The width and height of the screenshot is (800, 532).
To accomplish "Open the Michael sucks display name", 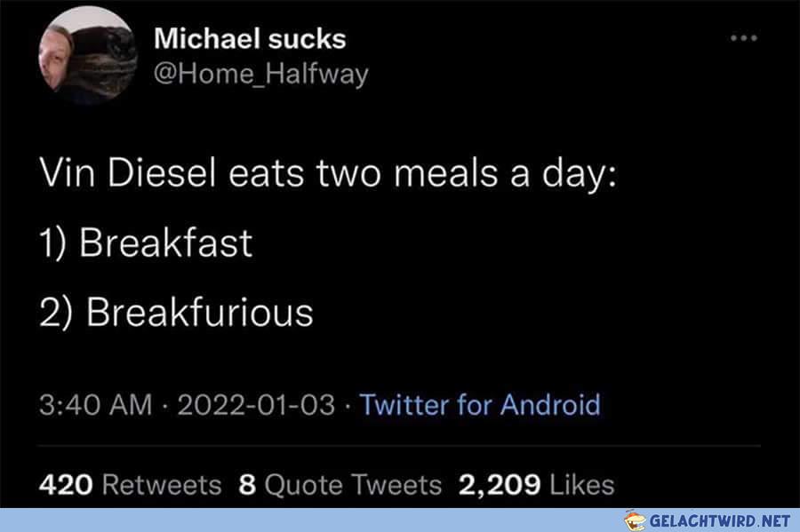I will pos(250,39).
